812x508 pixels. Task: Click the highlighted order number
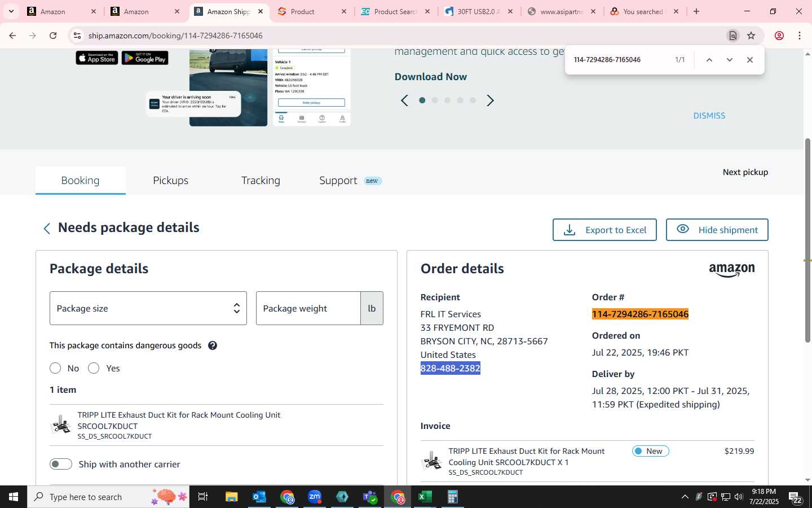click(x=640, y=314)
